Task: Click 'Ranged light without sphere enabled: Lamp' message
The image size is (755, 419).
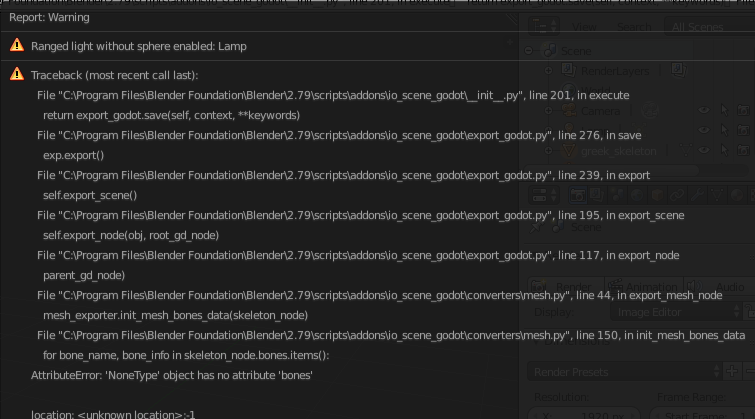Action: point(139,46)
